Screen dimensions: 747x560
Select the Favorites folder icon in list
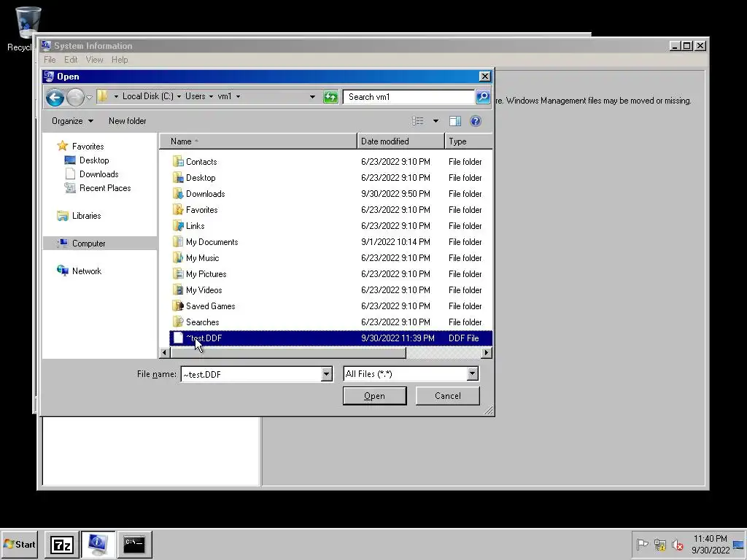[178, 209]
